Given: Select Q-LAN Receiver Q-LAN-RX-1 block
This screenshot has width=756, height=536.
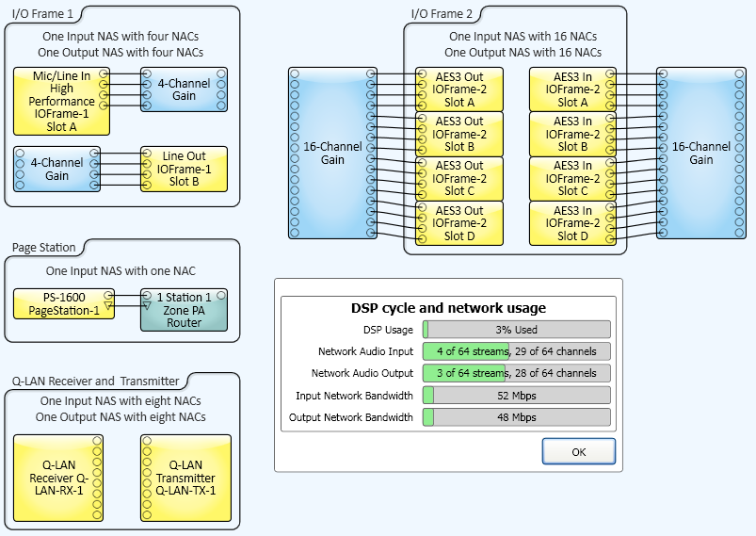Looking at the screenshot, I should 58,479.
